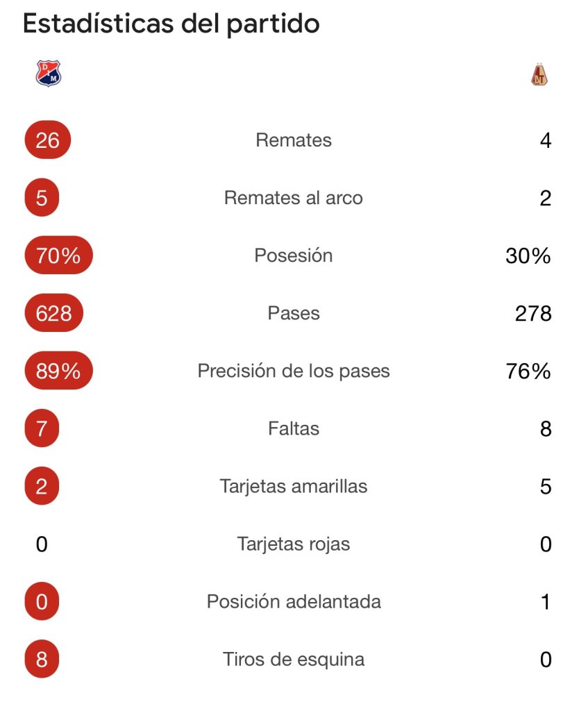588x711 pixels.
Task: Select the Posesión stat label
Action: (x=294, y=256)
